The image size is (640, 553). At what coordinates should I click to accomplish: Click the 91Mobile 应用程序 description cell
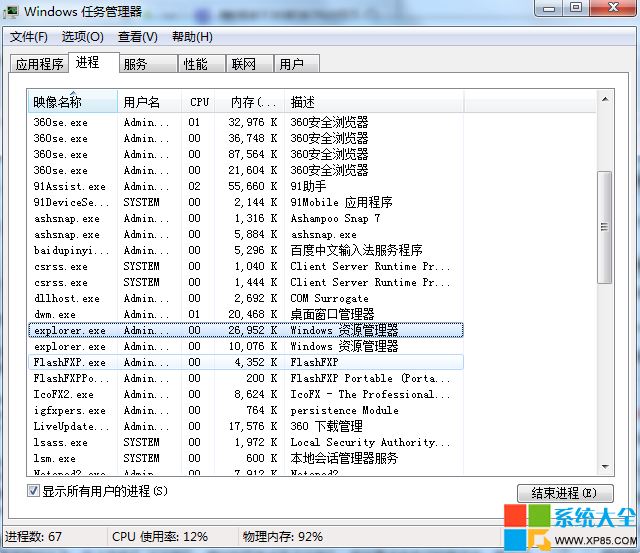point(341,202)
